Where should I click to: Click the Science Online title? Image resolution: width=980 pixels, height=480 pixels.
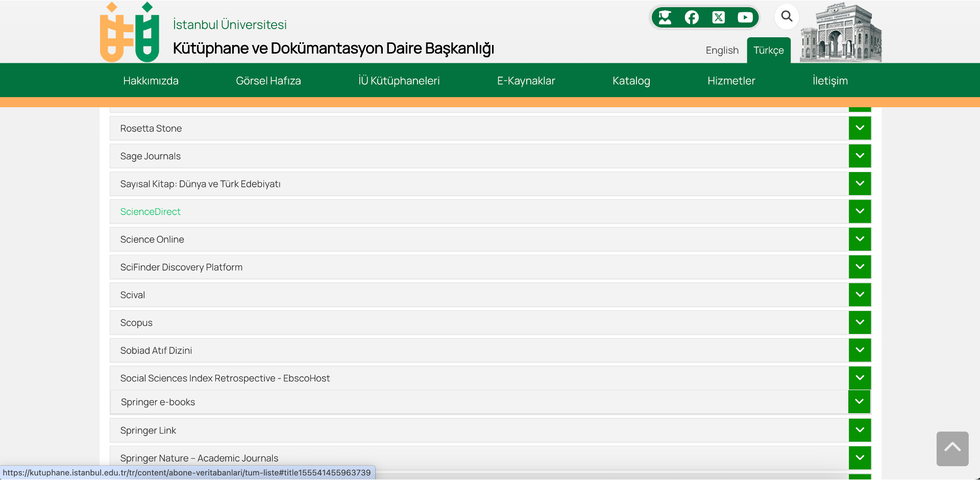click(x=152, y=239)
